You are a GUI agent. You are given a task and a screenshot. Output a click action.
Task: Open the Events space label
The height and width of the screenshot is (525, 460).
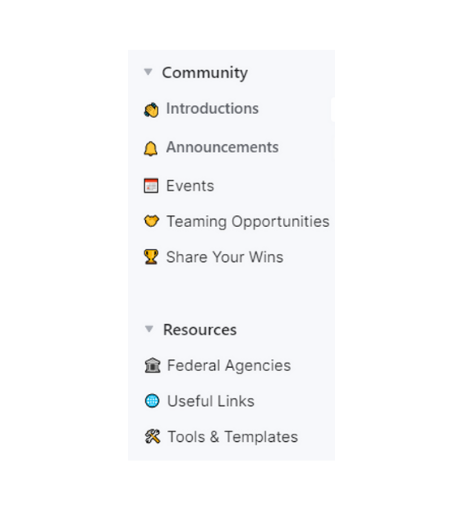pos(190,186)
